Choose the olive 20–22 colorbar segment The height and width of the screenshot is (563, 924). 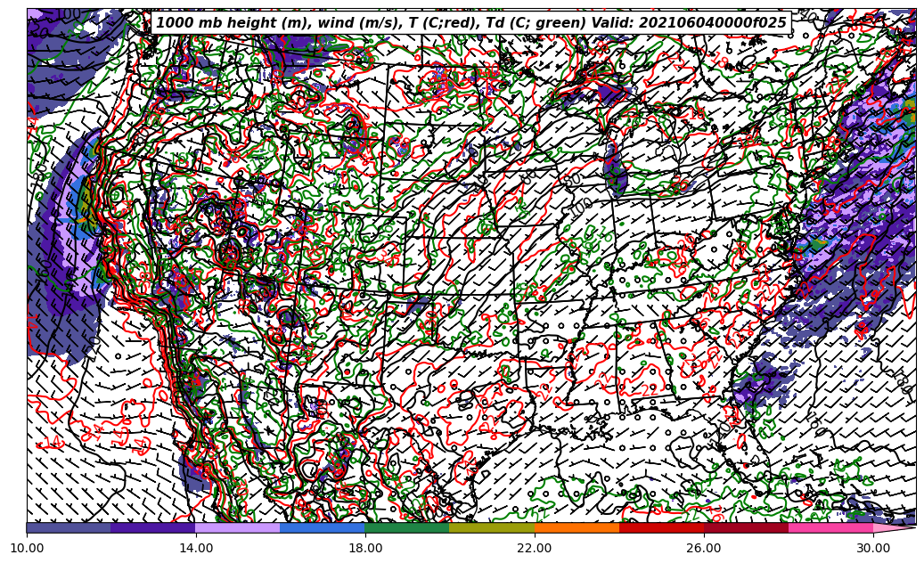click(x=492, y=527)
